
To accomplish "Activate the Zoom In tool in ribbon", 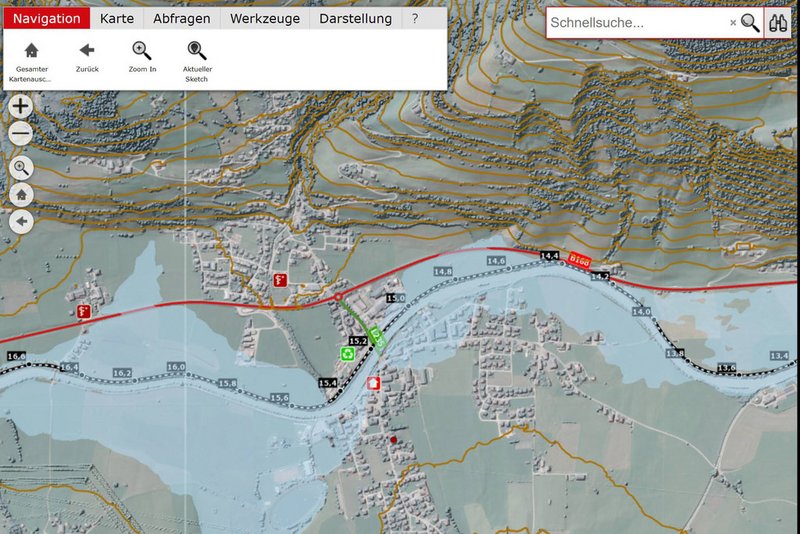I will coord(142,50).
